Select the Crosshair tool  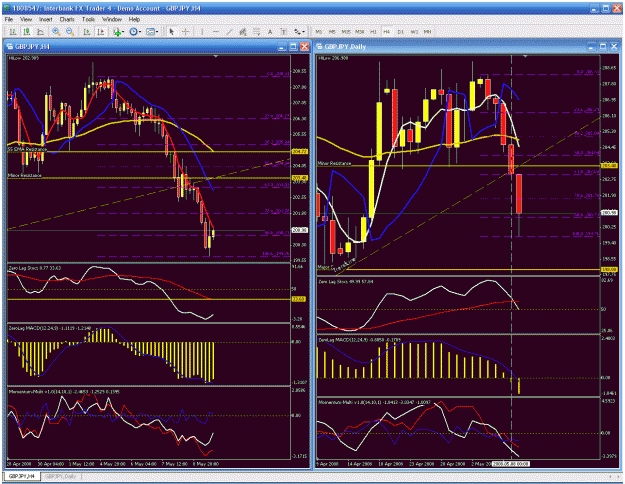185,32
